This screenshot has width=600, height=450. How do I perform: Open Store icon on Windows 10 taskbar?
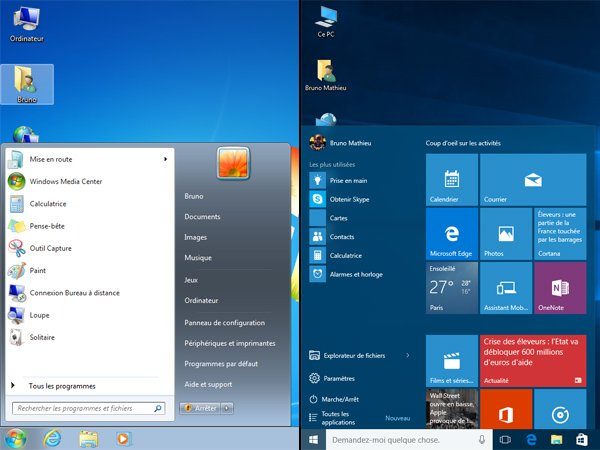[582, 440]
